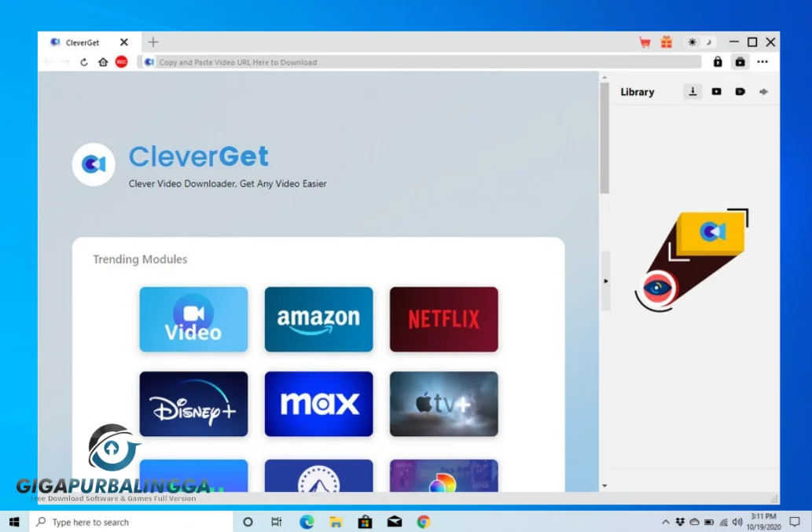Screen dimensions: 812x532
Task: Open the gift box icon
Action: pos(667,42)
